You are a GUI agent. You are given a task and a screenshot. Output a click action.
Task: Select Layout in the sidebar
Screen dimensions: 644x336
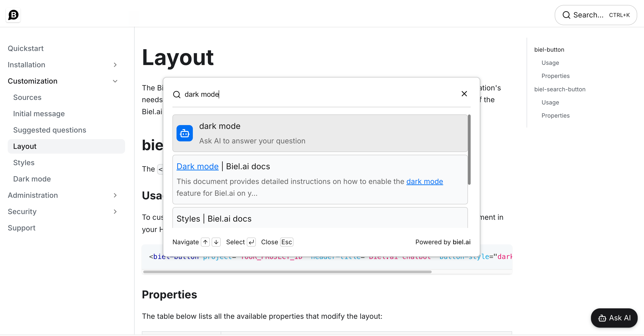point(66,146)
